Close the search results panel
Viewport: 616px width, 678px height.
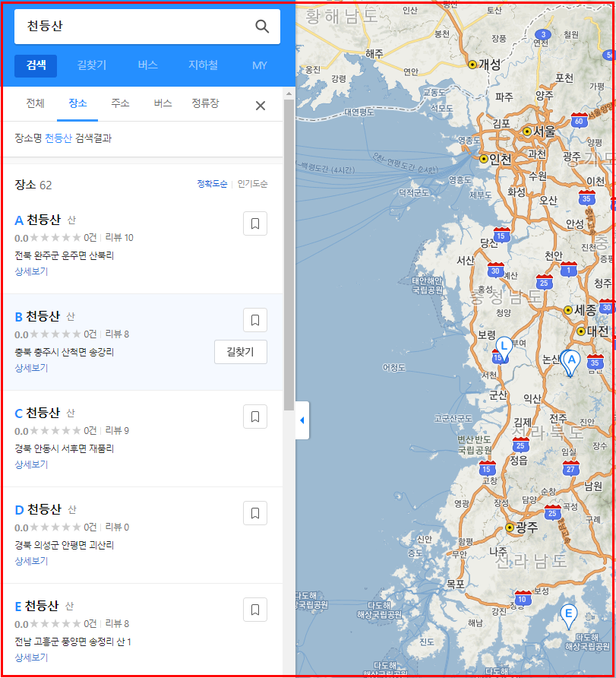click(x=260, y=106)
